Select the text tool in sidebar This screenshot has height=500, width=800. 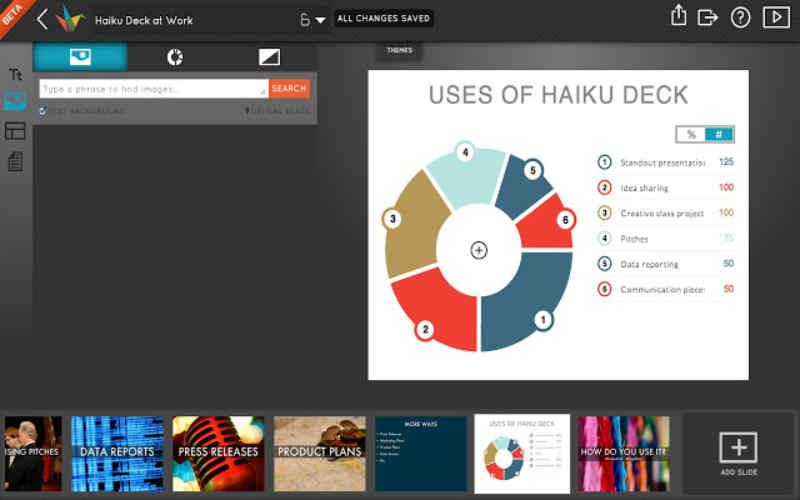(15, 75)
